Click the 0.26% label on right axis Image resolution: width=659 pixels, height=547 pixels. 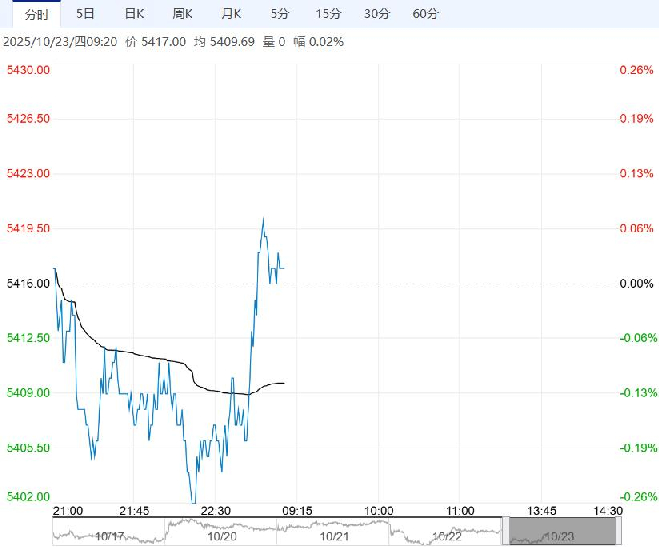(636, 70)
